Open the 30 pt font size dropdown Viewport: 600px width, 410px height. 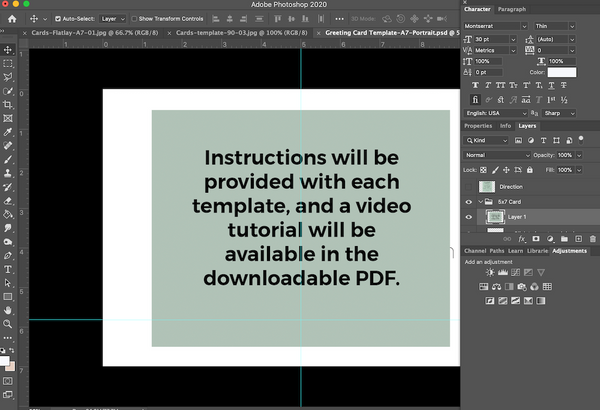coord(513,39)
